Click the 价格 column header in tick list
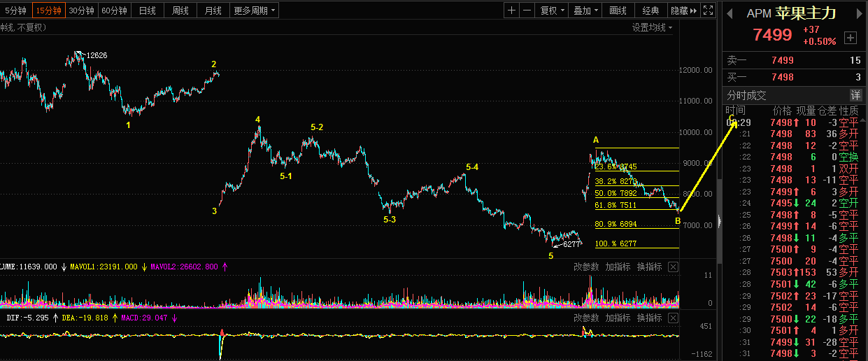868x361 pixels. (x=782, y=111)
